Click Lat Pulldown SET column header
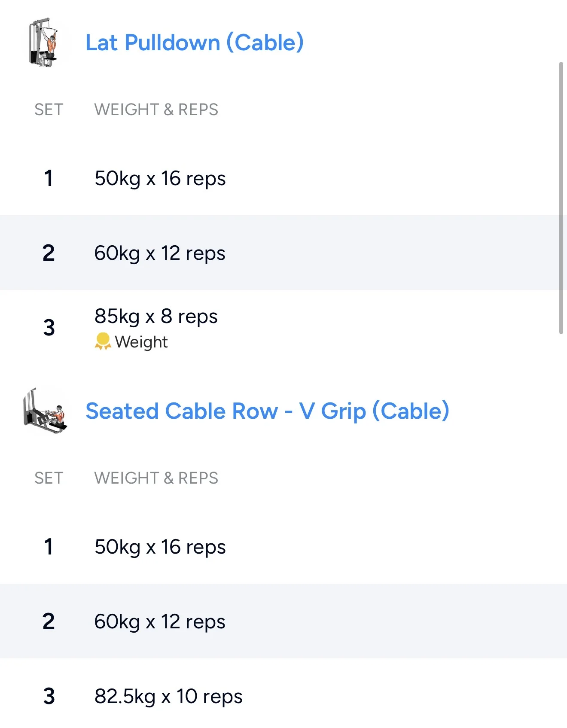Screen dimensions: 567x728 point(49,110)
